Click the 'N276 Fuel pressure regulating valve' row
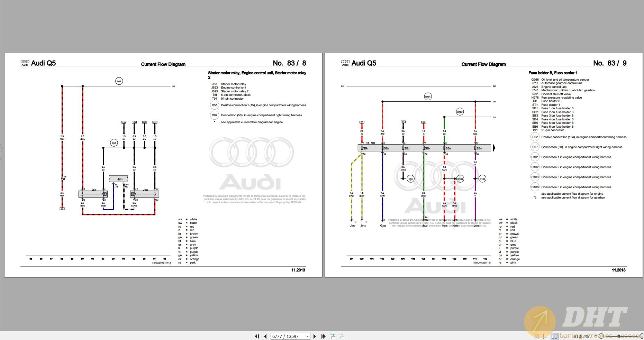This screenshot has height=340, width=644. (x=557, y=98)
